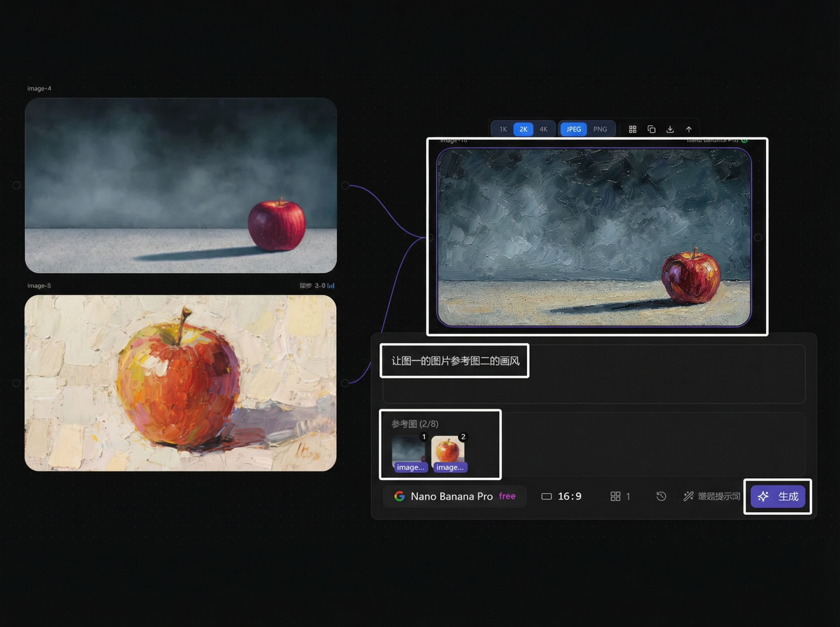840x627 pixels.
Task: Open the Nano Banana Pro model dropdown
Action: 454,496
